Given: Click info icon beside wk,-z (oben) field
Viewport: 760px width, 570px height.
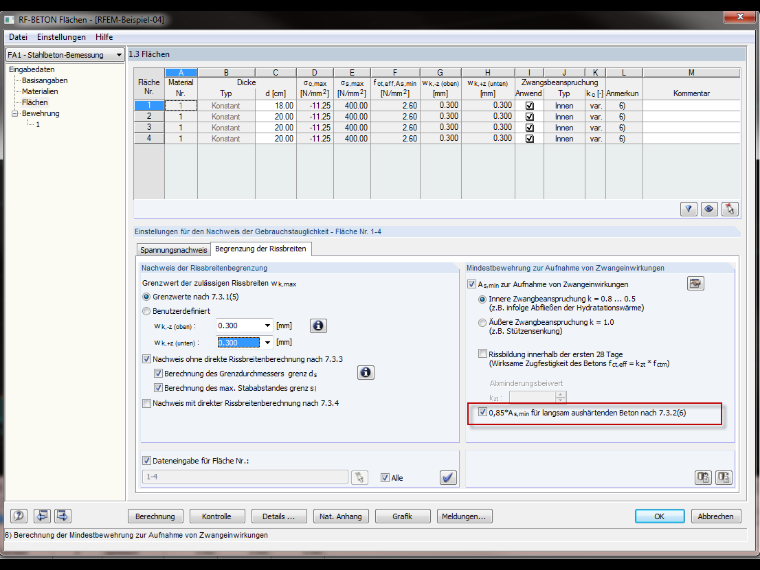Looking at the screenshot, I should pos(318,326).
